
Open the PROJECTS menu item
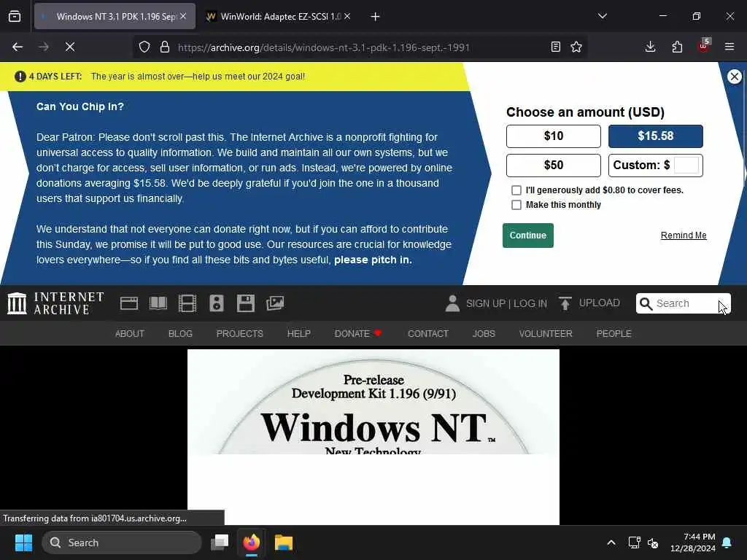point(239,333)
